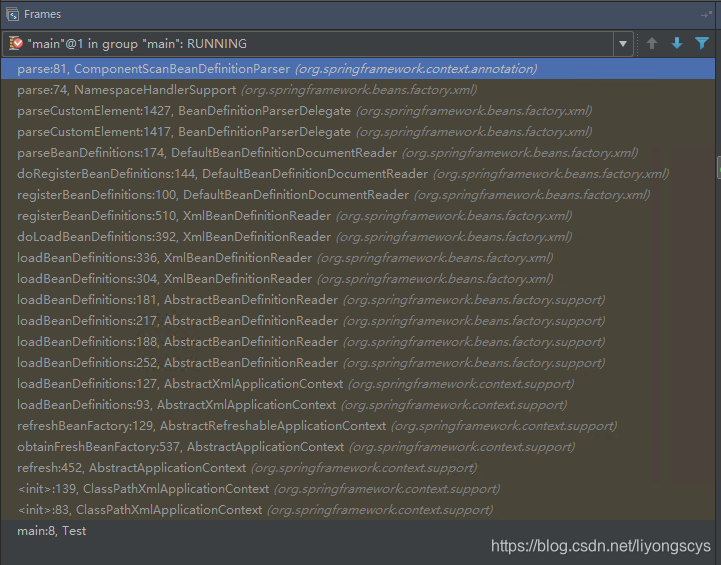Toggle the library frames filter icon
The height and width of the screenshot is (565, 721).
702,44
